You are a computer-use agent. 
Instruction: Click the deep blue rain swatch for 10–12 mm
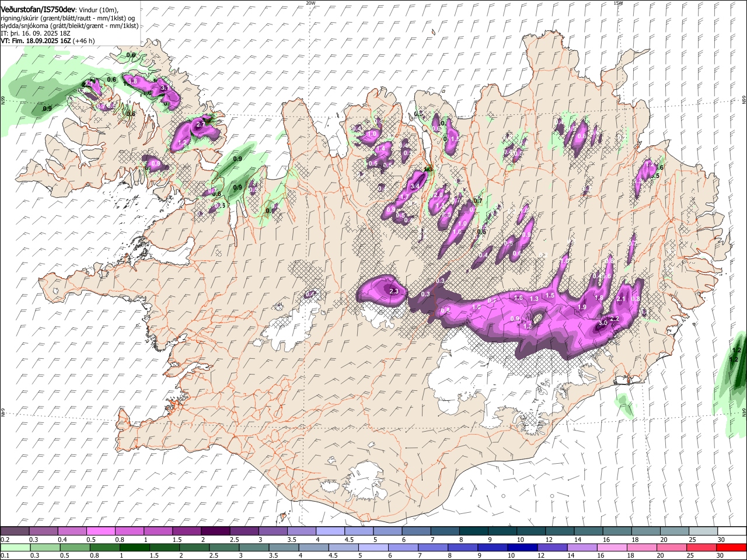tap(522, 547)
